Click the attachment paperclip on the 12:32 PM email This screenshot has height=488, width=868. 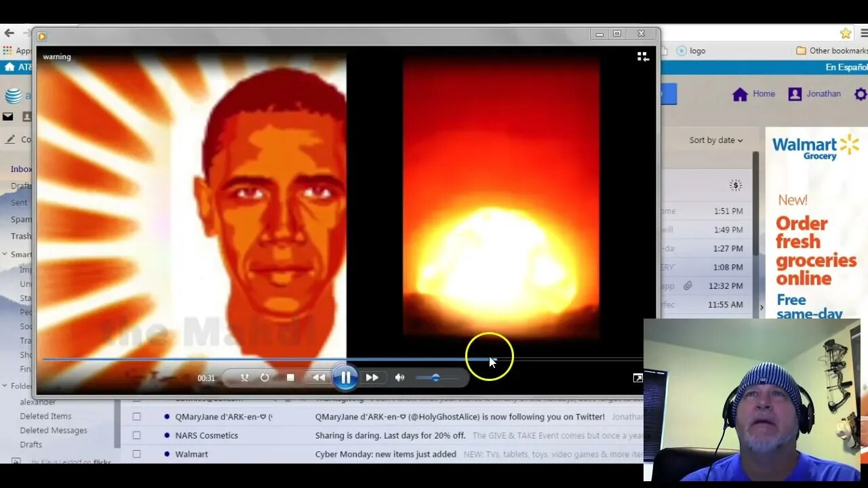pos(688,286)
